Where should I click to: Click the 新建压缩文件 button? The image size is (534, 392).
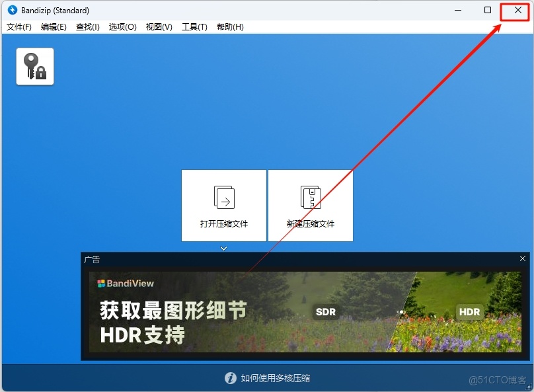(x=311, y=206)
